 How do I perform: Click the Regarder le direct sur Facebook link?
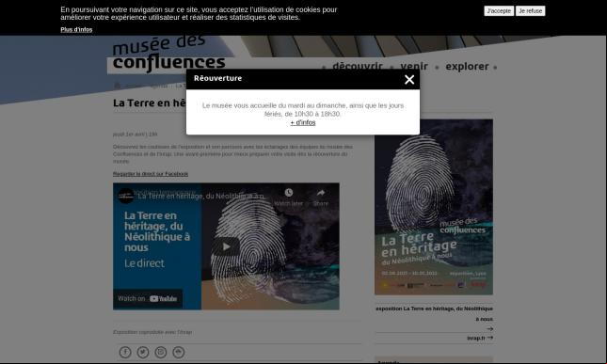pos(151,174)
